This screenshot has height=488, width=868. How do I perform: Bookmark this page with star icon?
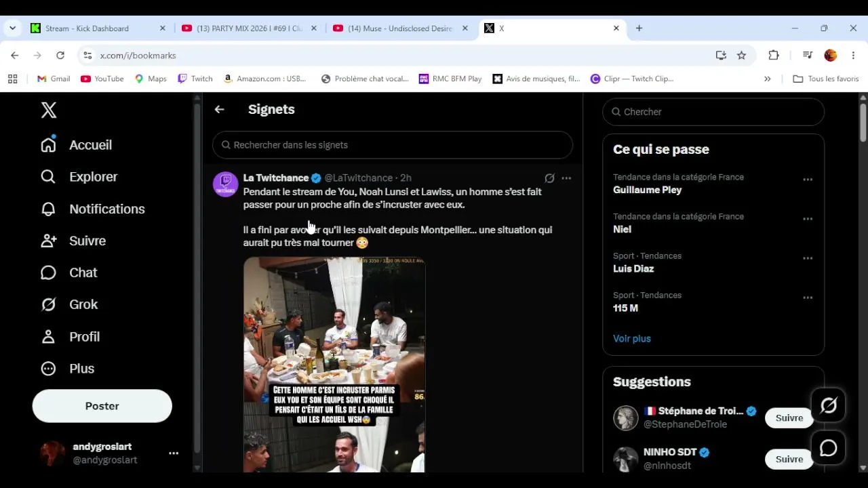pos(742,56)
